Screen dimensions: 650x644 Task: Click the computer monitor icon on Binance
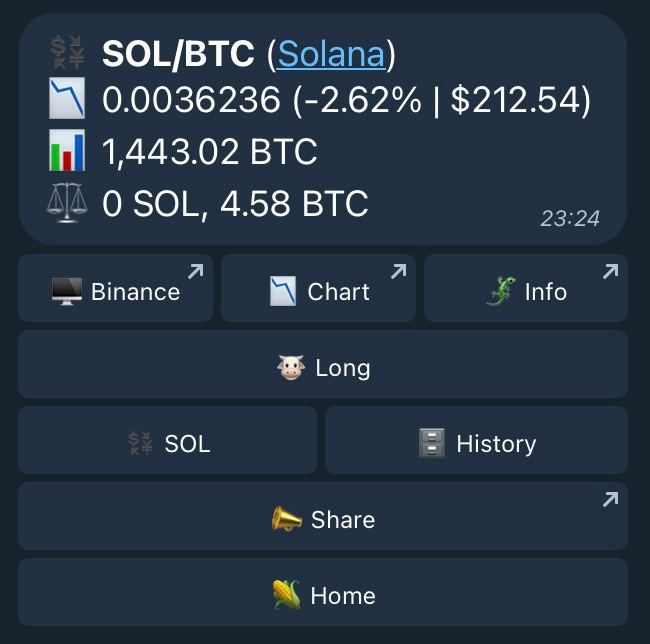(67, 291)
